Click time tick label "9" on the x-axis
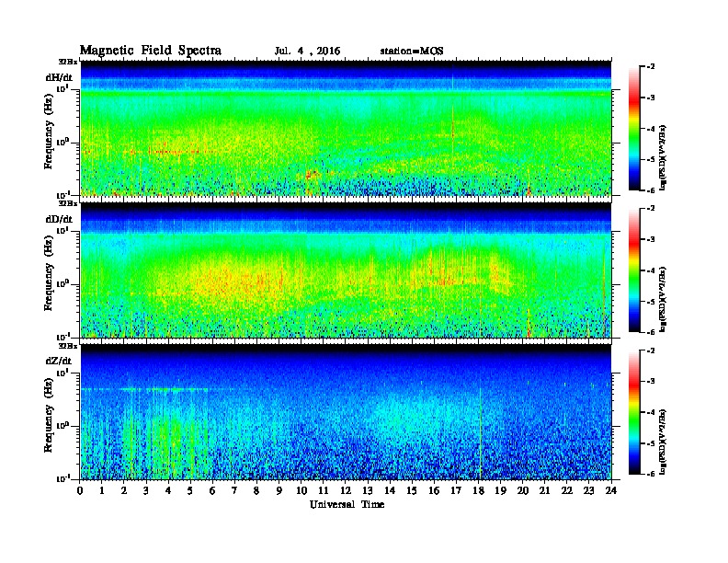Screen dimensions: 728x563 (279, 491)
